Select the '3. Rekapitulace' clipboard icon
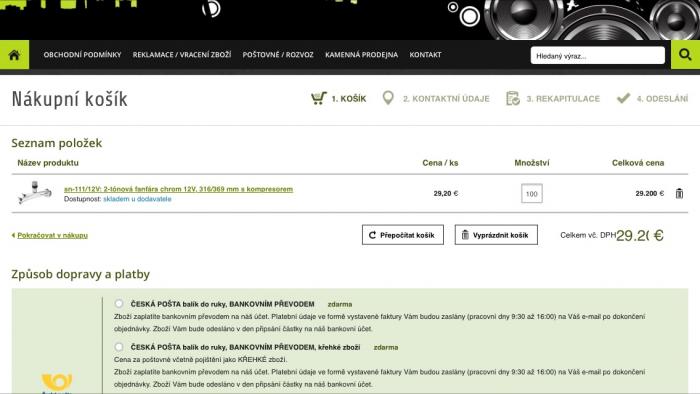 [512, 98]
